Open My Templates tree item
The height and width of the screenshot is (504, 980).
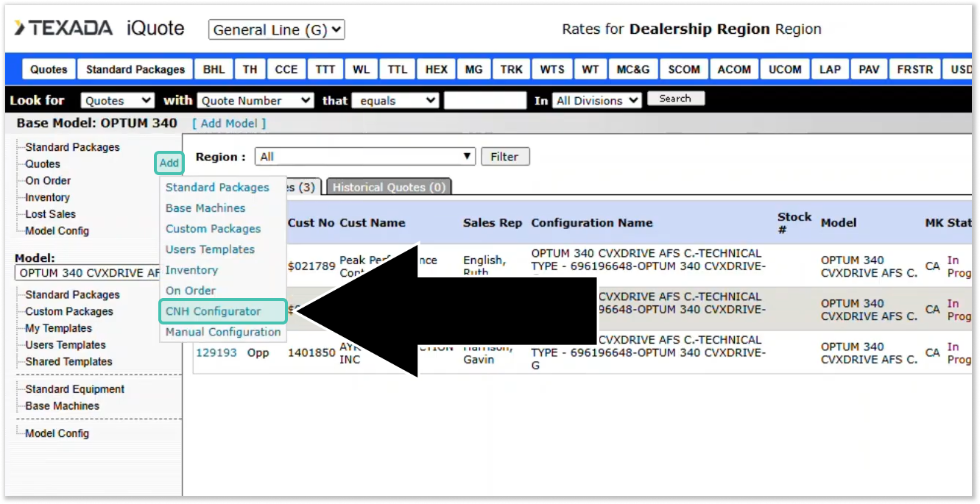(x=58, y=329)
